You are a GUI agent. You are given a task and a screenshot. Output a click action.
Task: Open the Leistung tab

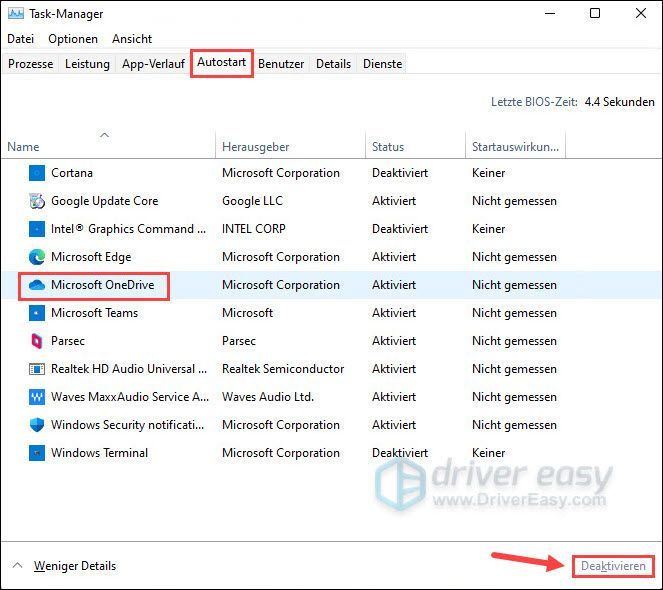click(x=87, y=64)
